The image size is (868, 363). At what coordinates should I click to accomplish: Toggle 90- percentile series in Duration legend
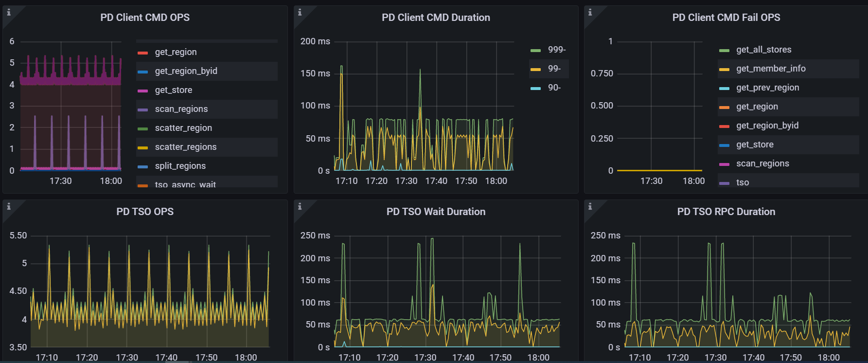(554, 88)
